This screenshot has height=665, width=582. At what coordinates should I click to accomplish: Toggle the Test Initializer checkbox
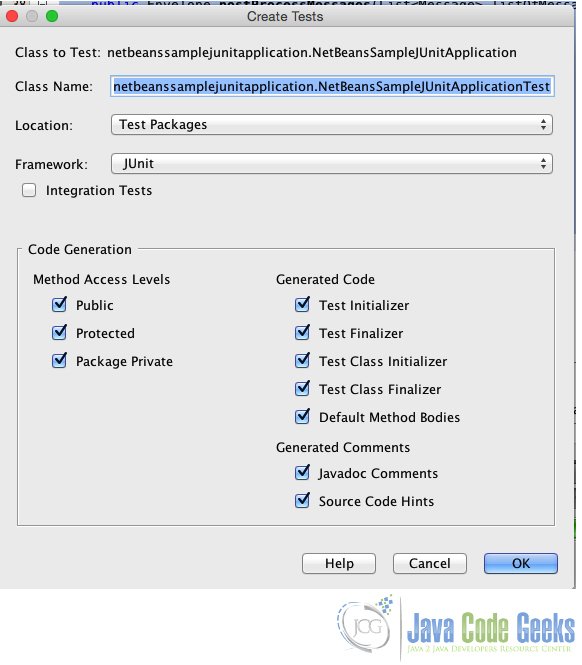(x=302, y=305)
